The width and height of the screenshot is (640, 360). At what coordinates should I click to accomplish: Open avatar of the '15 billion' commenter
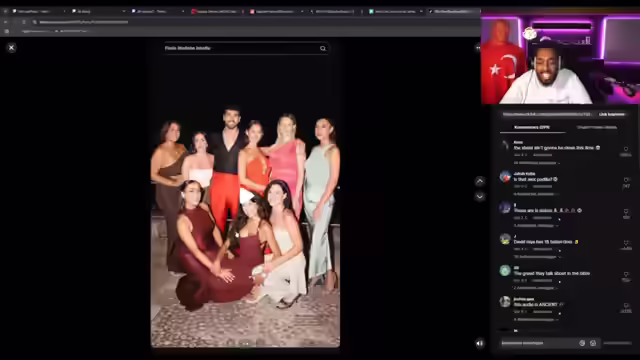[505, 239]
